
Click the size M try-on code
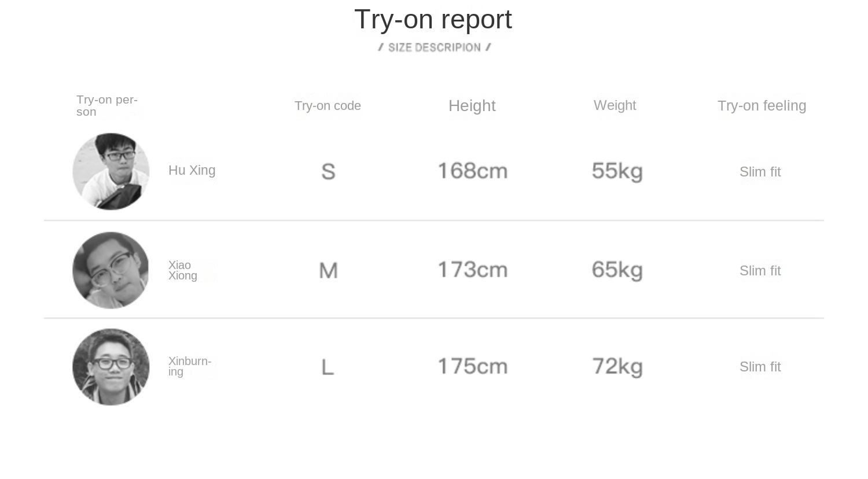328,270
